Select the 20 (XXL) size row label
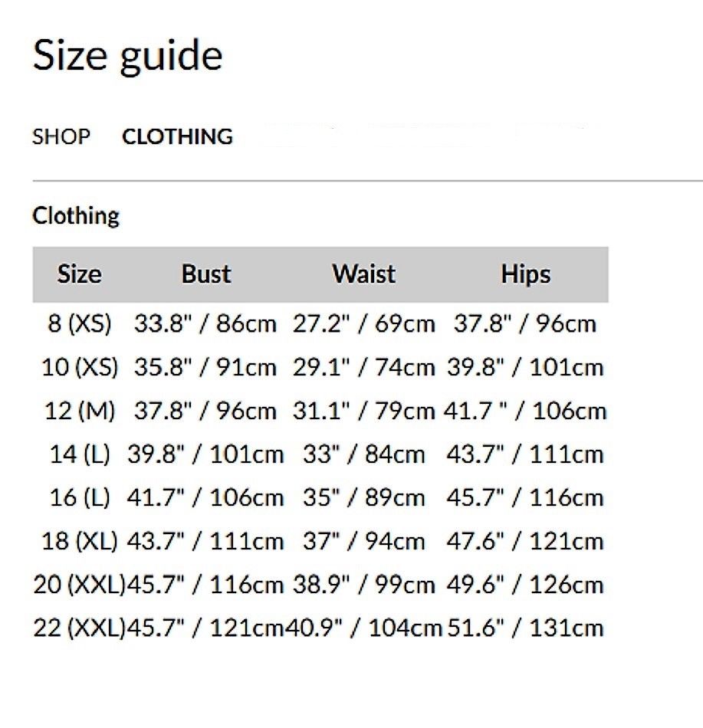The image size is (703, 728). (79, 586)
